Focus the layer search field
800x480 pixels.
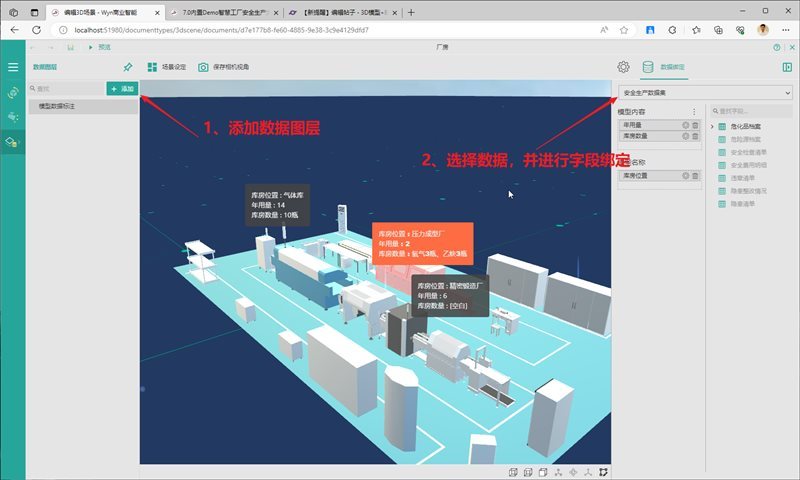pos(66,89)
